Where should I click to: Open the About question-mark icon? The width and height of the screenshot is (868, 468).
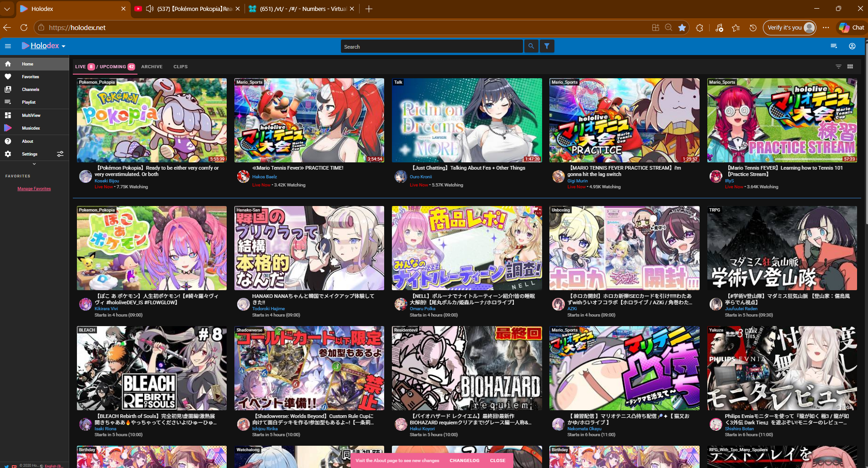pyautogui.click(x=8, y=141)
